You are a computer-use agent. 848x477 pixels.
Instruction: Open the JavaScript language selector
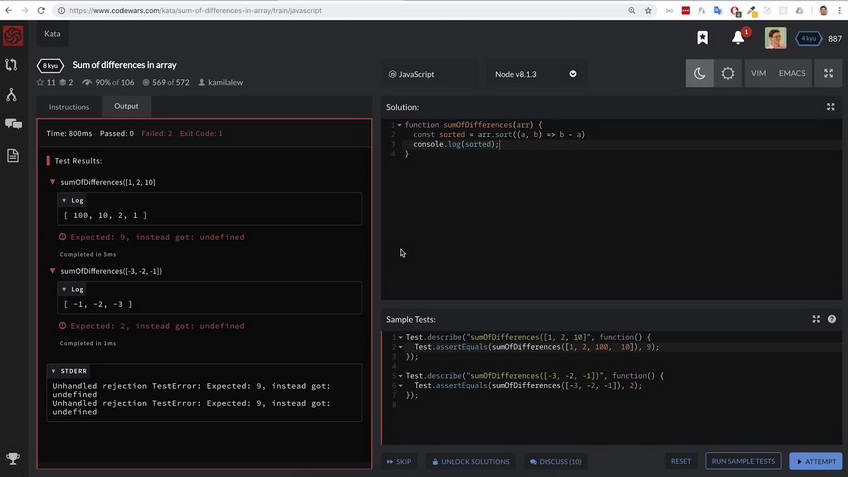(x=430, y=74)
